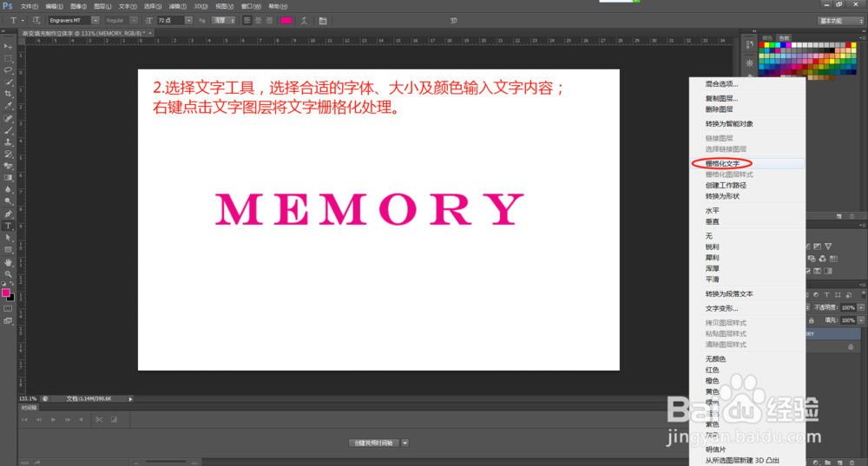868x466 pixels.
Task: Open the create video timeline dropdown arrow
Action: 405,443
